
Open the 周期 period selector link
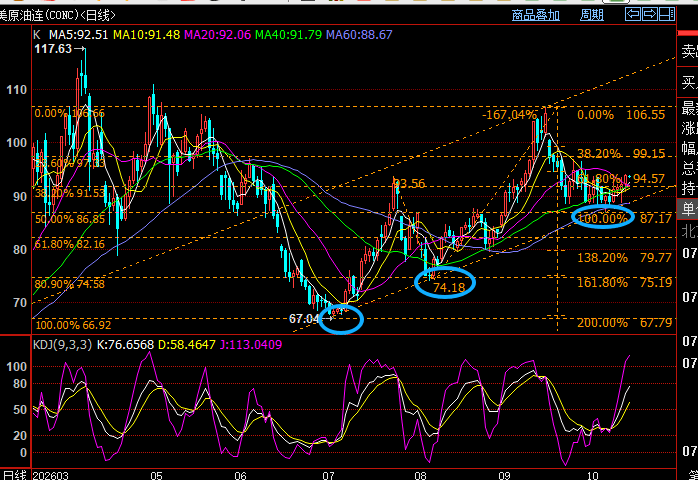coord(592,15)
